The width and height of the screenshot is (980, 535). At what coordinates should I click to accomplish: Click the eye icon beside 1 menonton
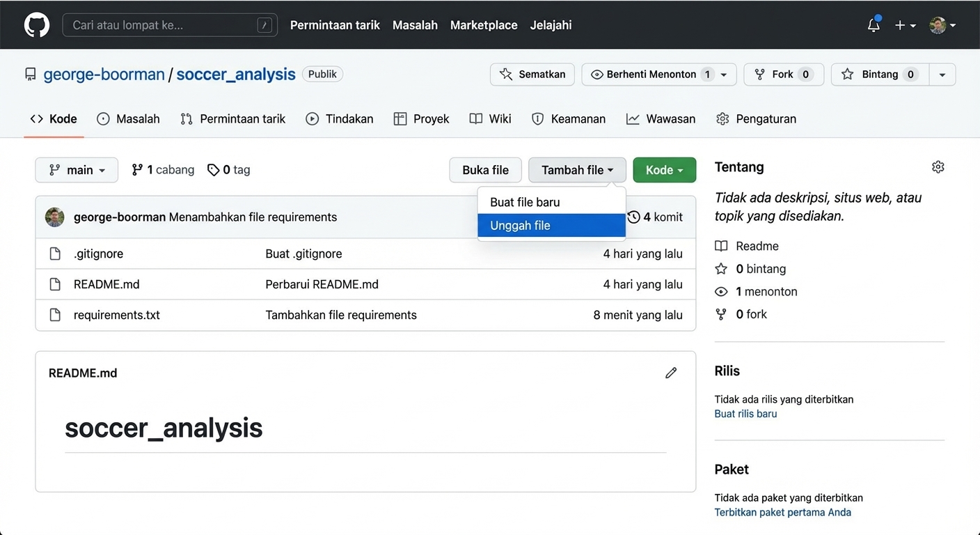click(x=721, y=292)
